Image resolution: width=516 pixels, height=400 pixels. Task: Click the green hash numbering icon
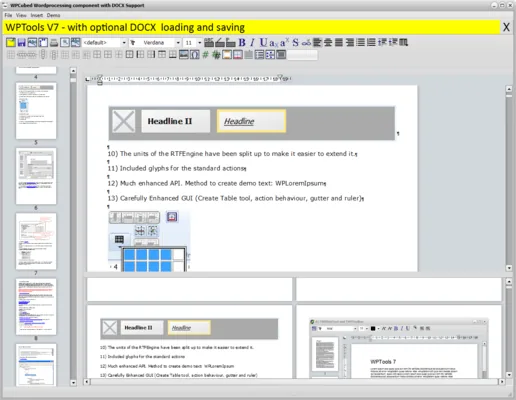[205, 55]
